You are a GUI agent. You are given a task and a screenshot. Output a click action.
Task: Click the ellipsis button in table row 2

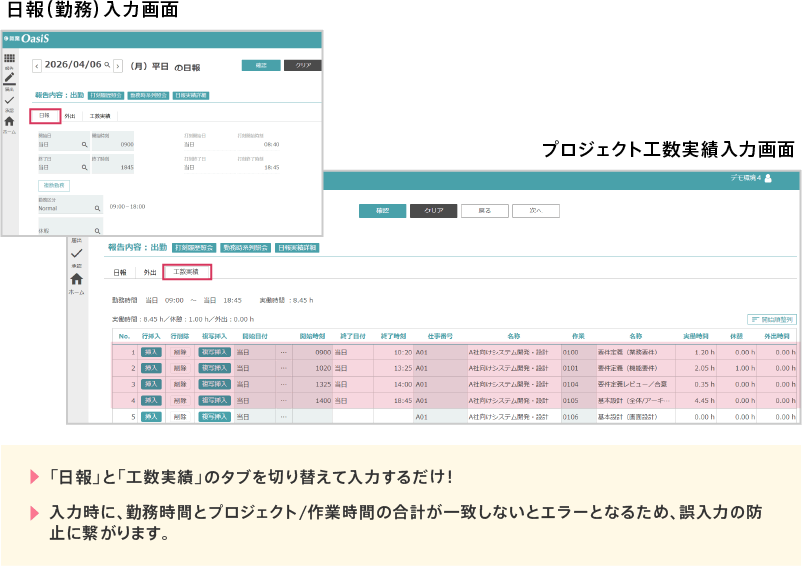coord(284,368)
